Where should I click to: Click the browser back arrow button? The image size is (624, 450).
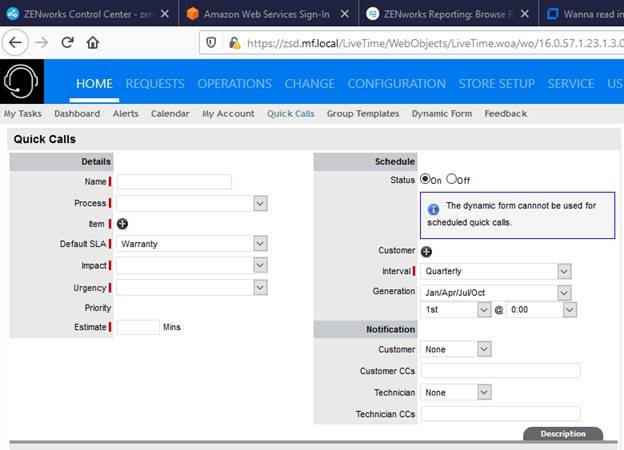click(15, 42)
